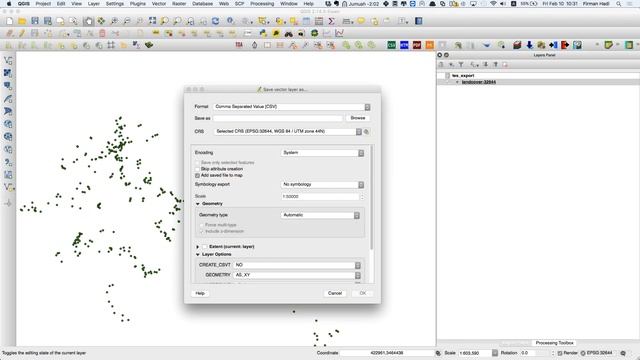Enable the Extent (current: layer) checkbox
The height and width of the screenshot is (360, 640).
tap(205, 247)
